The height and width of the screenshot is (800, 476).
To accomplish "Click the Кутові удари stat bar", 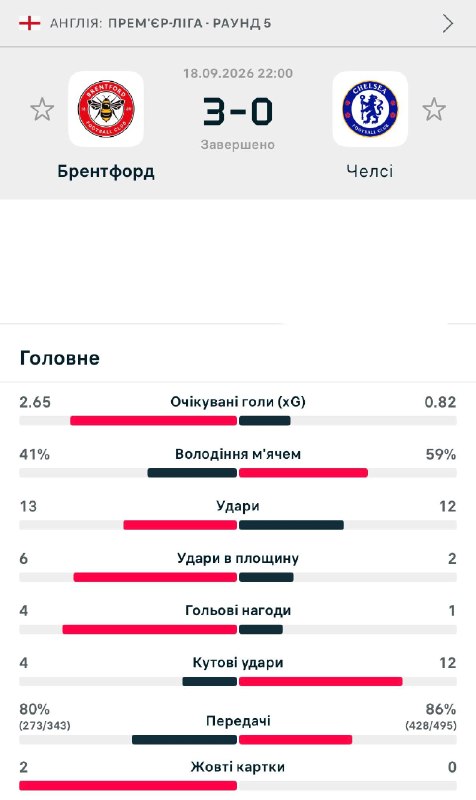I will [238, 682].
